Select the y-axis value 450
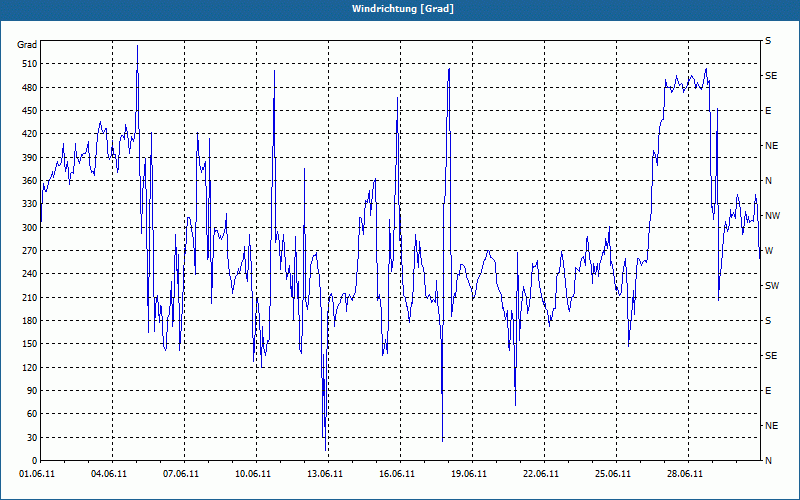800x500 pixels. coord(30,111)
